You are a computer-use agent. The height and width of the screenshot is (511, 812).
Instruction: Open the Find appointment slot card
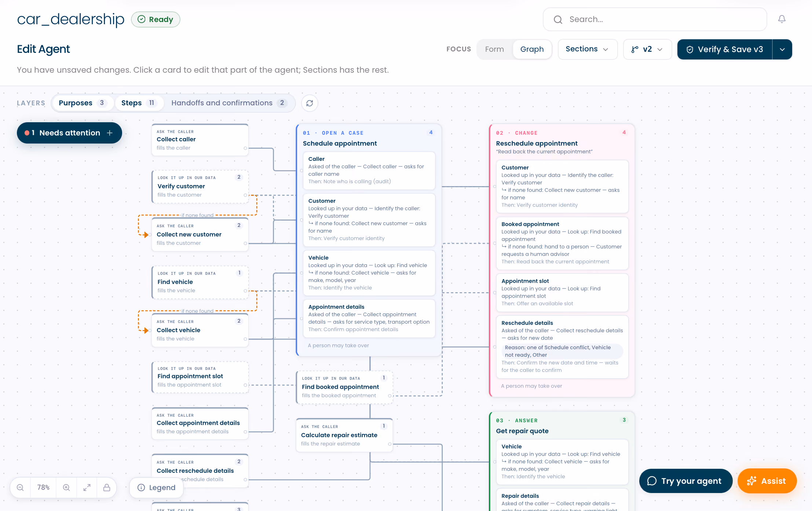point(200,377)
